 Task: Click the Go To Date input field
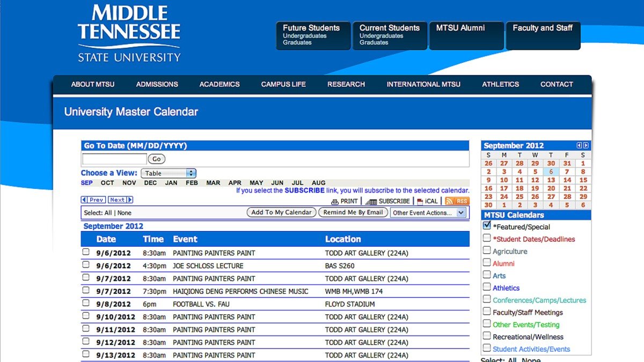[114, 159]
